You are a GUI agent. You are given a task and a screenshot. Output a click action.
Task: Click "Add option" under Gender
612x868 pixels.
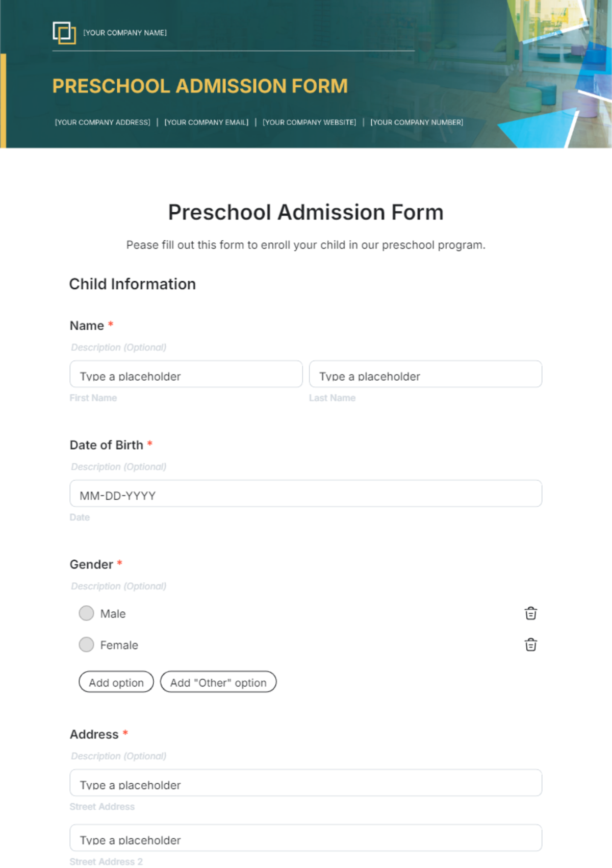click(116, 682)
